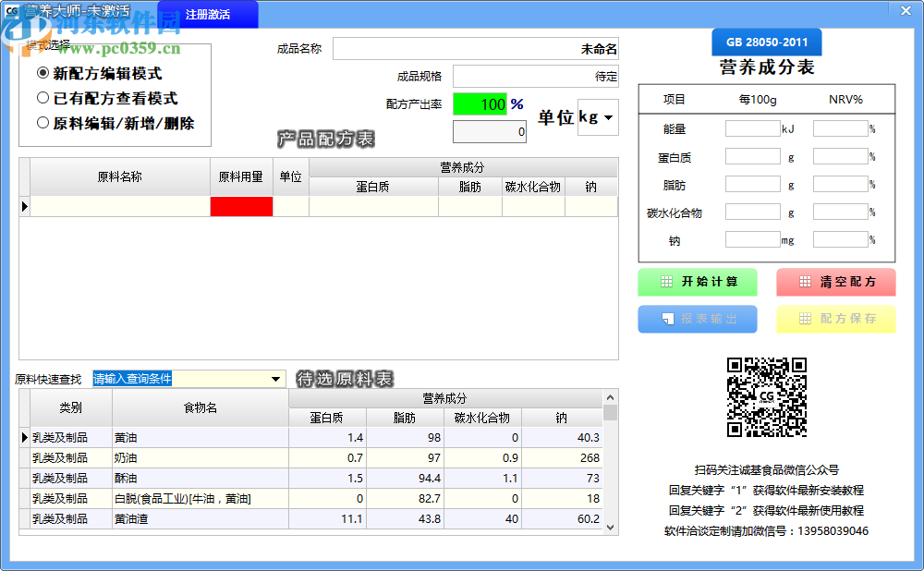Click the report icon on 报表输出 button
The height and width of the screenshot is (571, 924).
[665, 319]
